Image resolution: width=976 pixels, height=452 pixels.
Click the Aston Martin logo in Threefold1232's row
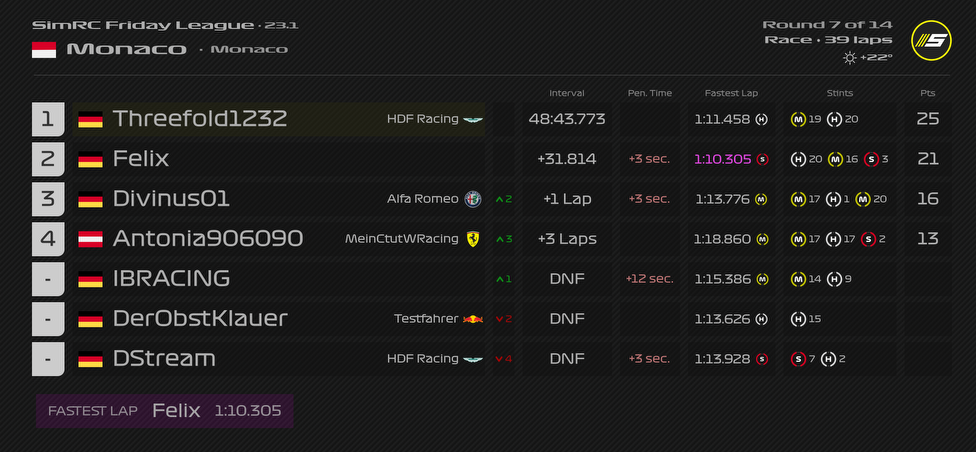point(472,119)
